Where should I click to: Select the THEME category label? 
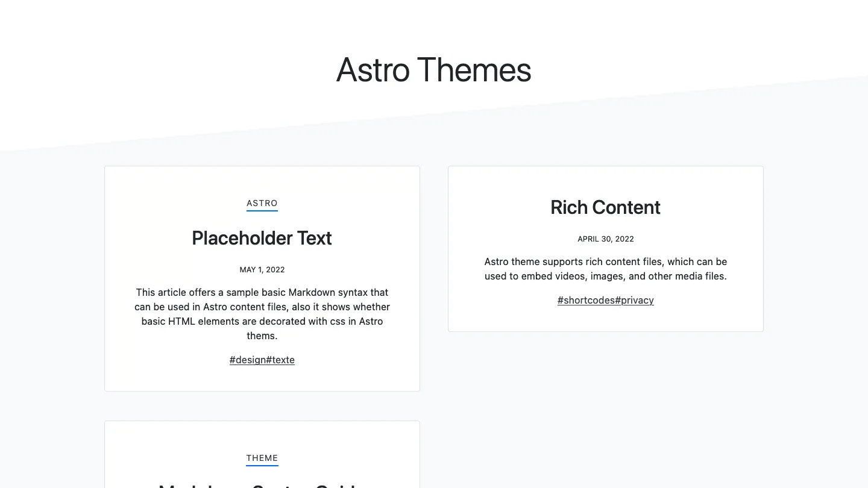point(262,458)
